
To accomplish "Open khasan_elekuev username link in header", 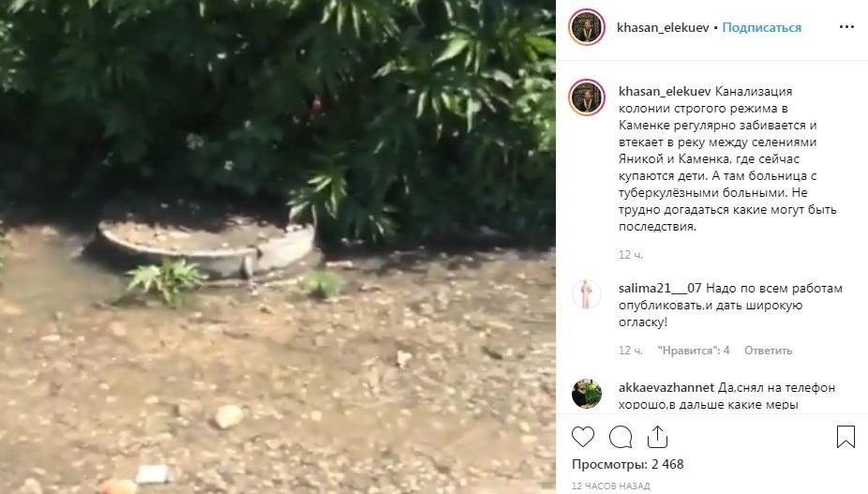I will click(x=663, y=28).
